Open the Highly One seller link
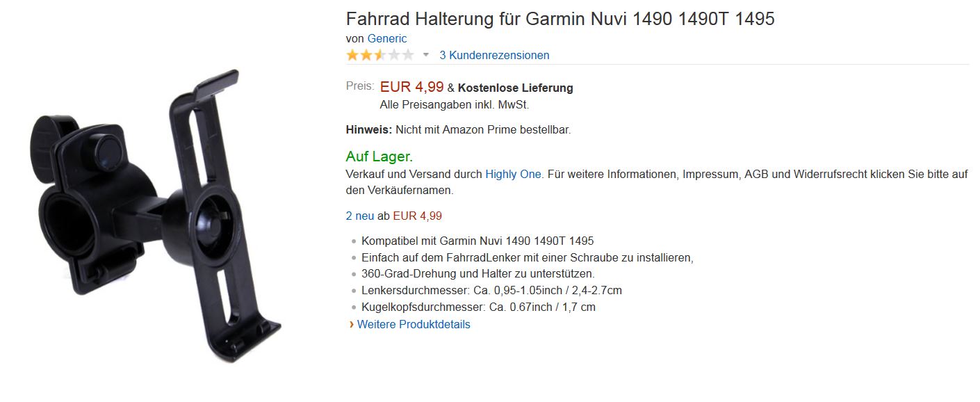The image size is (980, 402). click(x=513, y=174)
